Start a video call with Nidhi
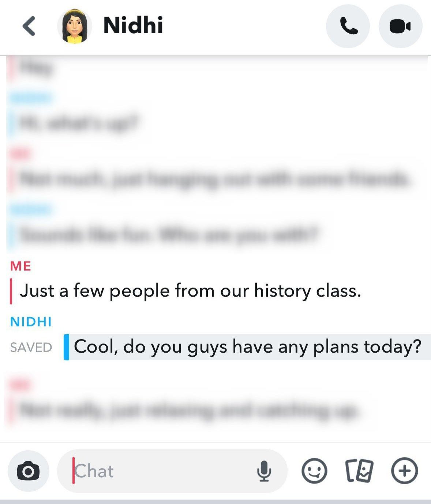Viewport: 431px width, 504px height. pos(401,26)
